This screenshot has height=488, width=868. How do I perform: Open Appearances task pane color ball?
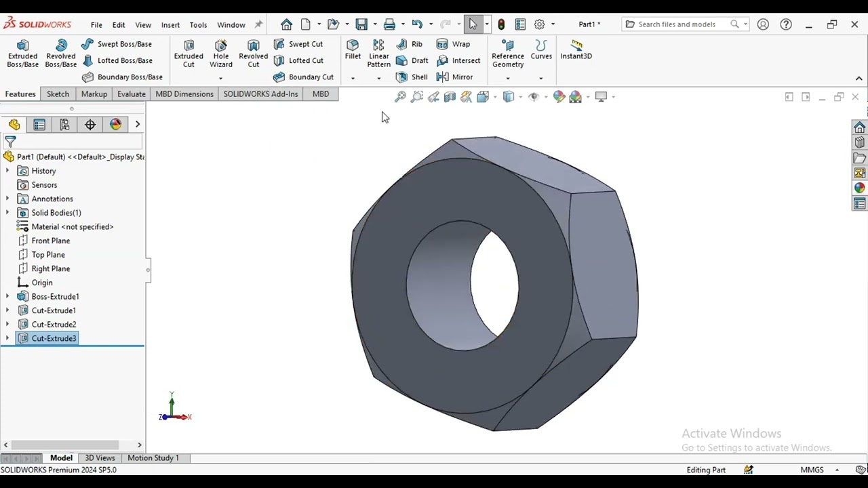pos(860,188)
